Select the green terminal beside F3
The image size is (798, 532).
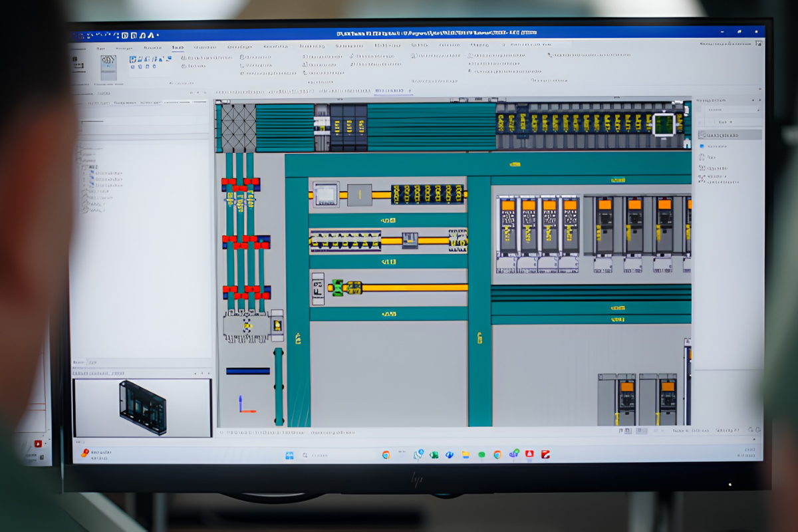click(338, 288)
